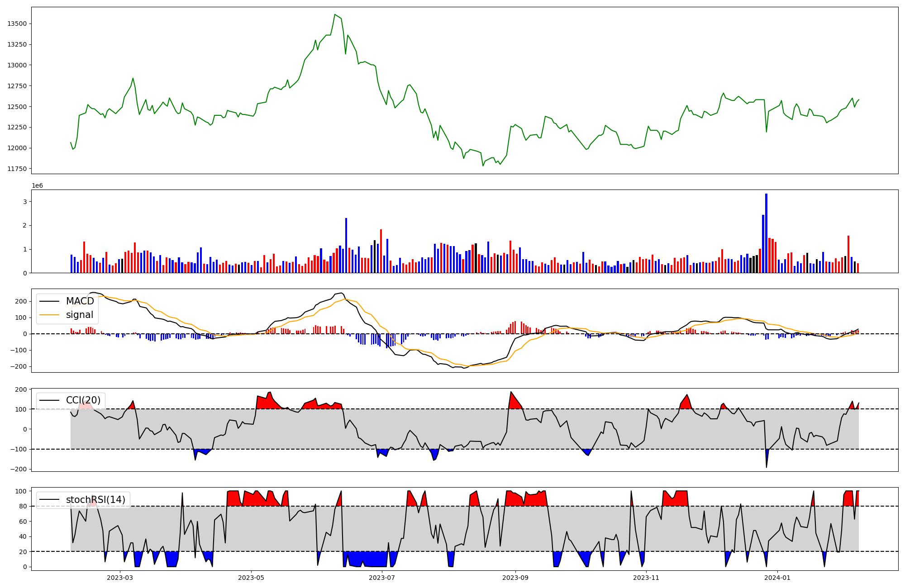Click the 80 tick on stochRSI axis
The image size is (905, 588).
click(x=23, y=506)
